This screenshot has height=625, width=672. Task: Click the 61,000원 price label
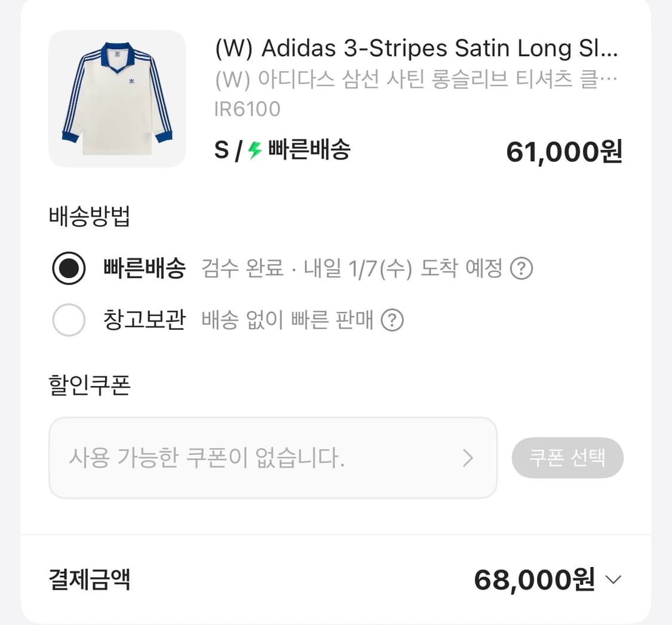[562, 151]
